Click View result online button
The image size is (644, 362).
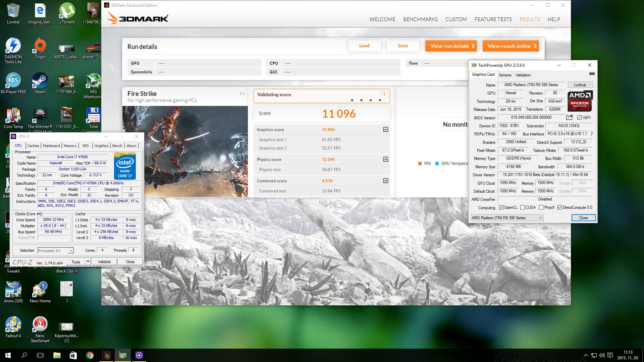tap(511, 46)
